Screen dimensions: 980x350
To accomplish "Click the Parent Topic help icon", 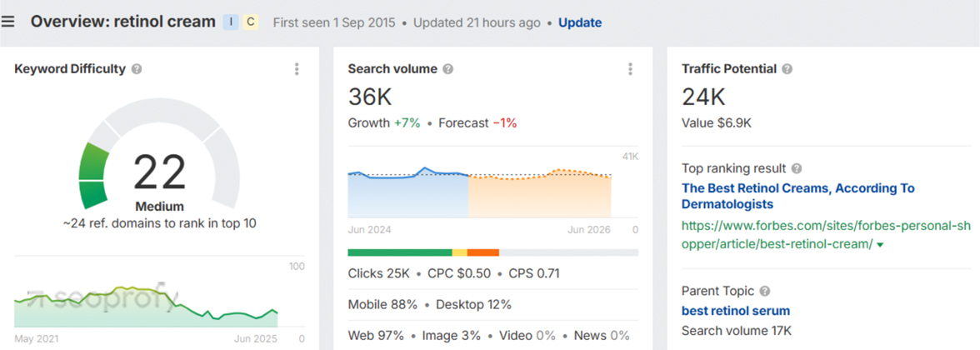I will 765,291.
